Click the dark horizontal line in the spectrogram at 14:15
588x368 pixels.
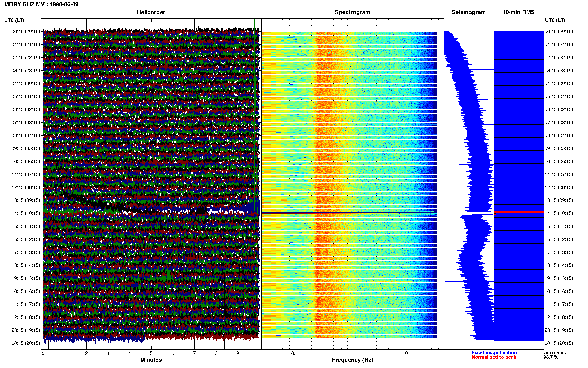[349, 213]
